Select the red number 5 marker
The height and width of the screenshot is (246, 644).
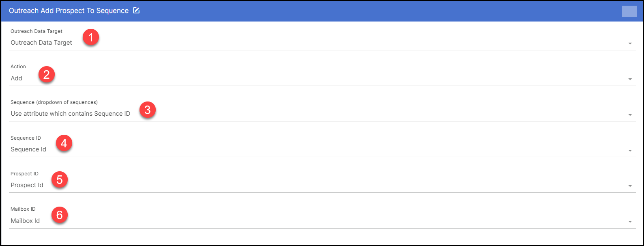coord(60,179)
